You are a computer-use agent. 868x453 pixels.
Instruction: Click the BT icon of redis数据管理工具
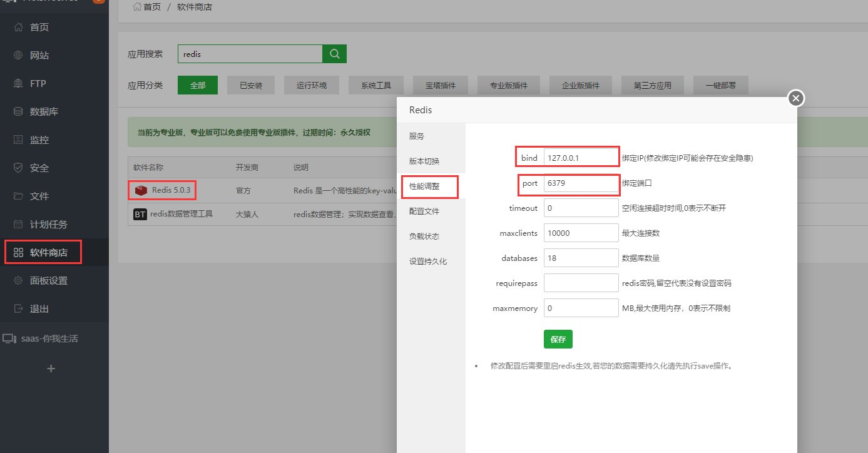click(140, 214)
